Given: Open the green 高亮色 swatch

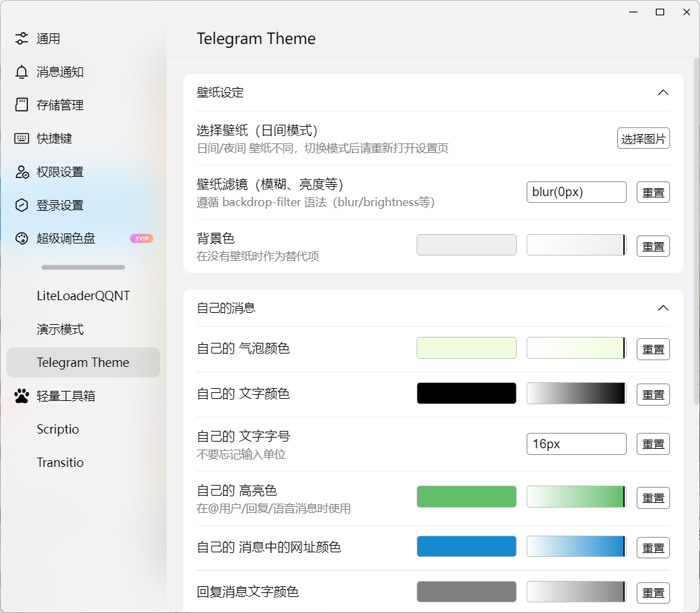Looking at the screenshot, I should [x=467, y=497].
